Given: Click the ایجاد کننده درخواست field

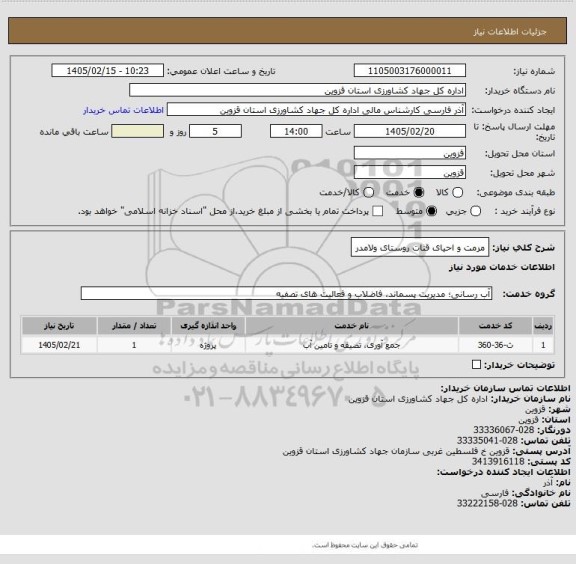Looking at the screenshot, I should pos(316,110).
